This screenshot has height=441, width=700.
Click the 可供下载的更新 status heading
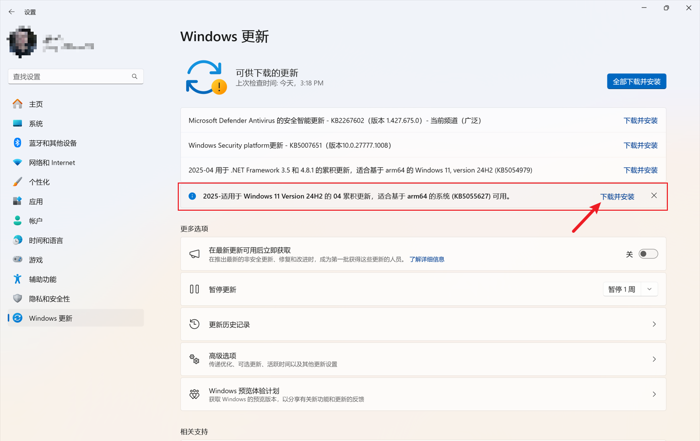[x=267, y=73]
